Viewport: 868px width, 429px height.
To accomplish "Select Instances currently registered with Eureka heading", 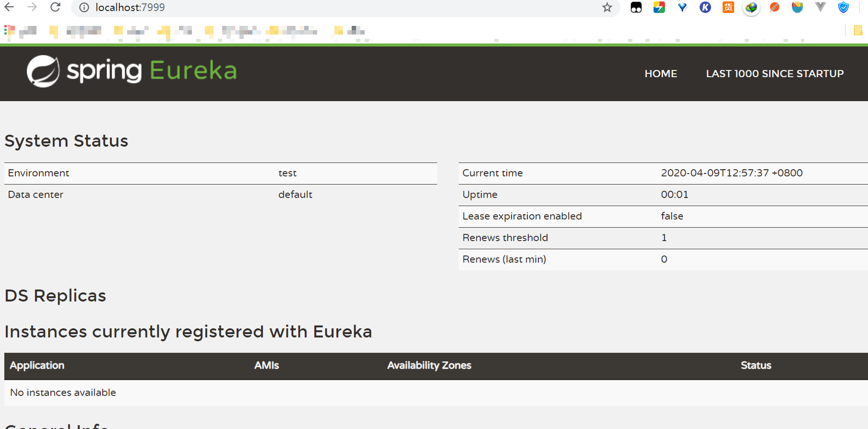I will click(188, 332).
